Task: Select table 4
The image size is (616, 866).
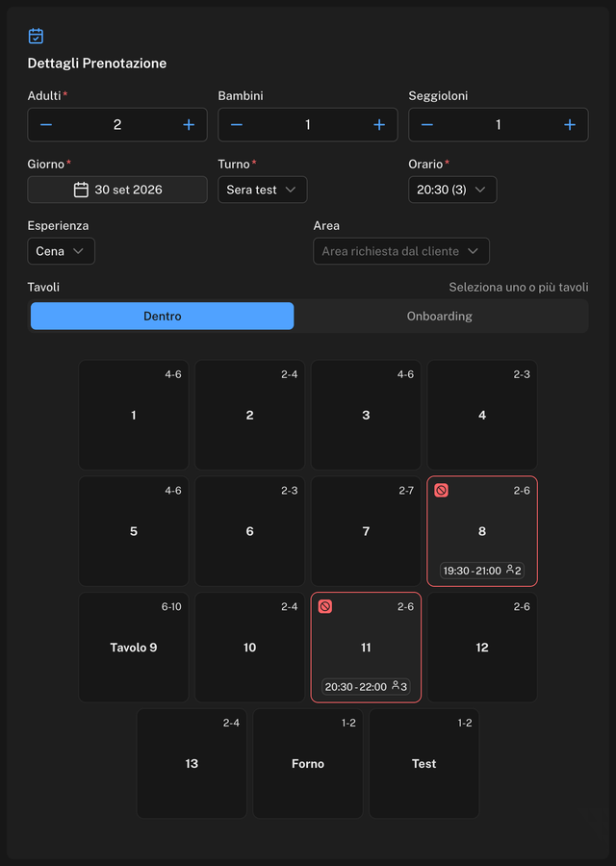Action: pos(482,415)
